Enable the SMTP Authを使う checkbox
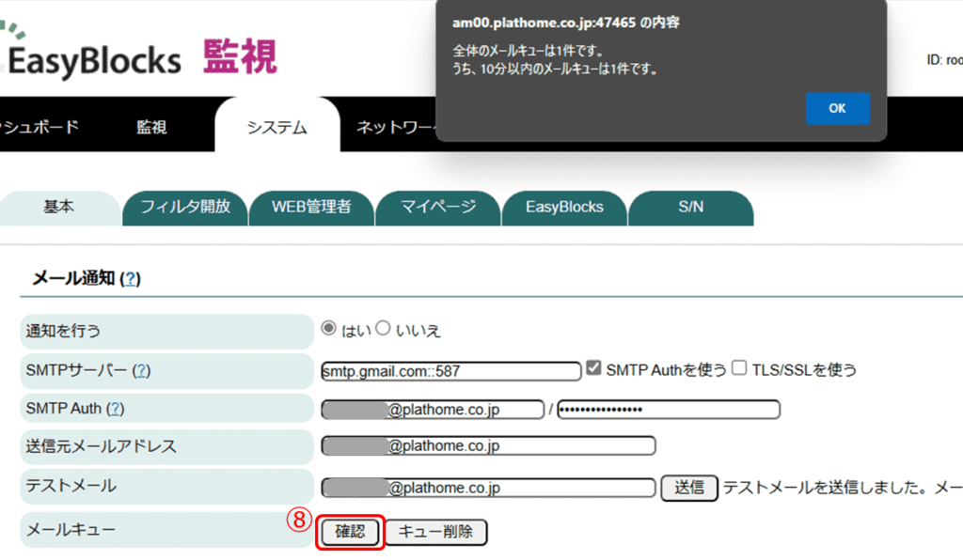Screen dimensions: 963x560 592,366
